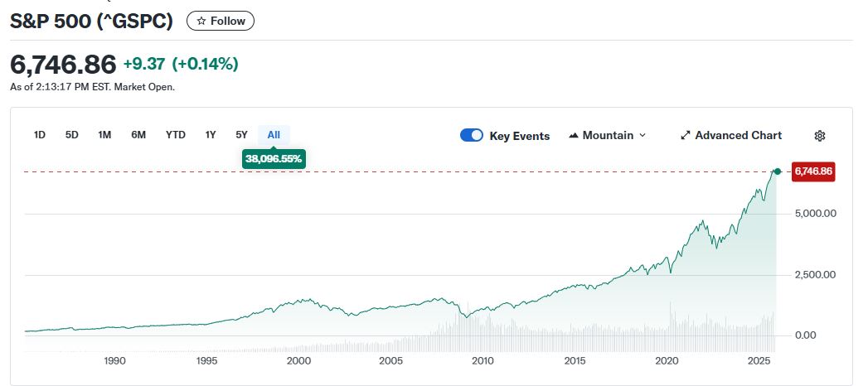
Task: Click the 0.00 y-axis label
Action: click(806, 335)
